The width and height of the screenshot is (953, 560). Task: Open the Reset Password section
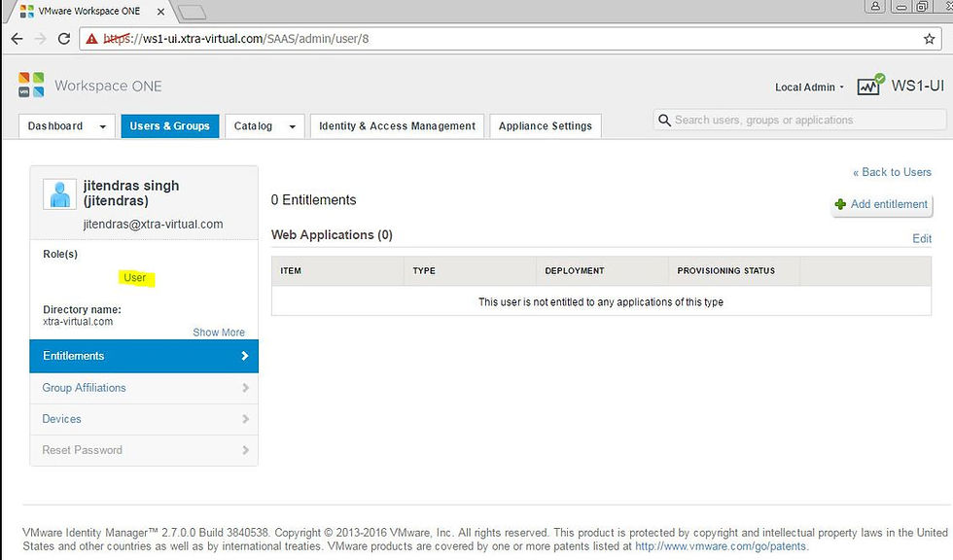(144, 450)
